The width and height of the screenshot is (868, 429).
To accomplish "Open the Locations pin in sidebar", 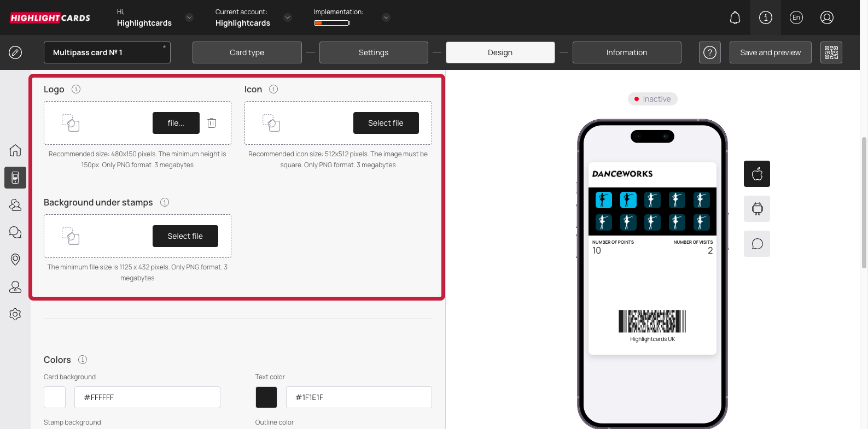I will coord(15,260).
